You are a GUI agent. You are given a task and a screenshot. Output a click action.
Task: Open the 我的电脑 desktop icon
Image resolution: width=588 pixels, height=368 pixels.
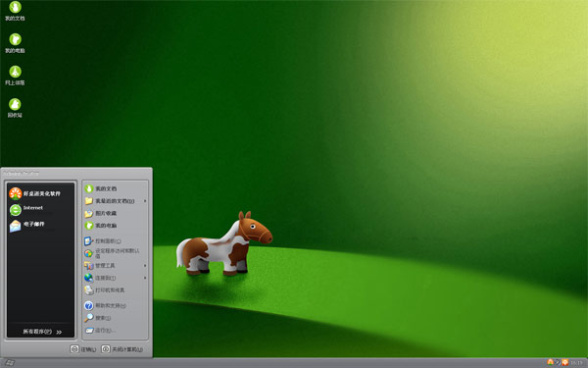(15, 43)
